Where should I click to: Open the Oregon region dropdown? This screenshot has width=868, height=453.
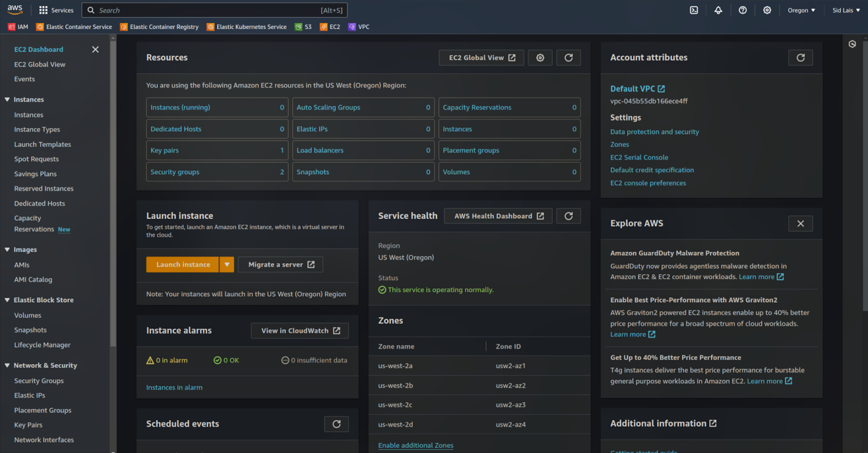pos(801,10)
